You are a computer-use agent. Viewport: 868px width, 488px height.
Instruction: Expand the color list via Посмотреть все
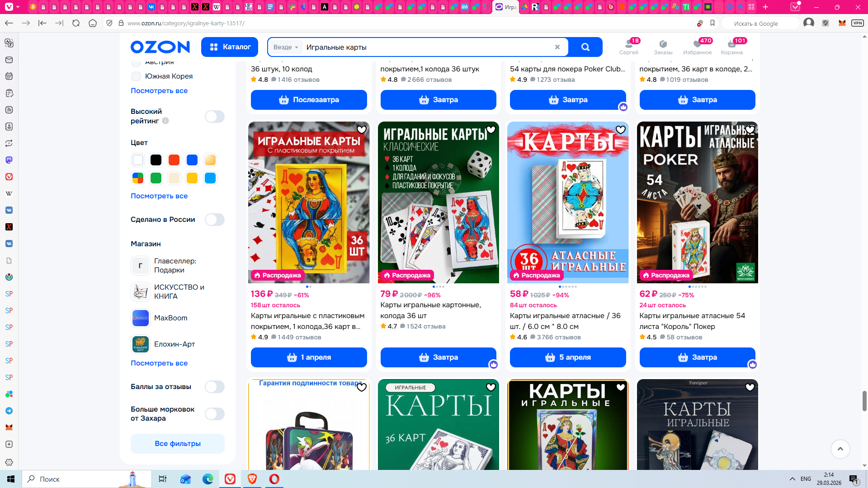pos(159,196)
